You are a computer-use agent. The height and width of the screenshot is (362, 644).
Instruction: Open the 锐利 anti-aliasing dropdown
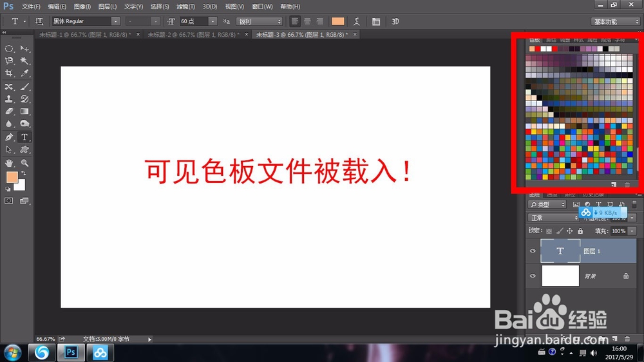[260, 21]
